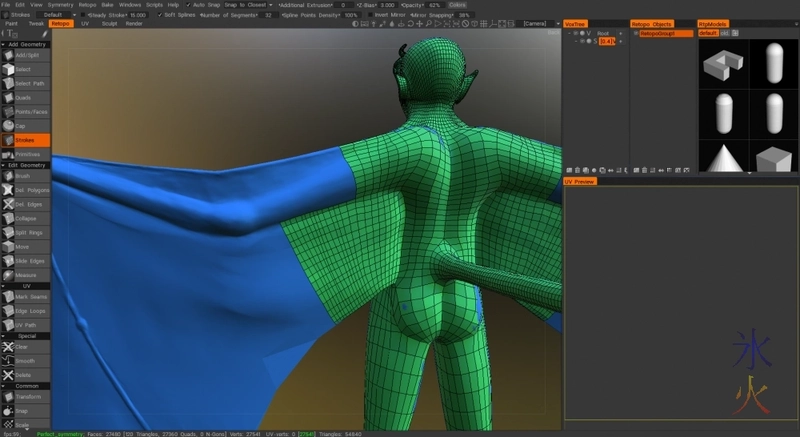The image size is (800, 437).
Task: Select the Measure tool
Action: tap(25, 274)
